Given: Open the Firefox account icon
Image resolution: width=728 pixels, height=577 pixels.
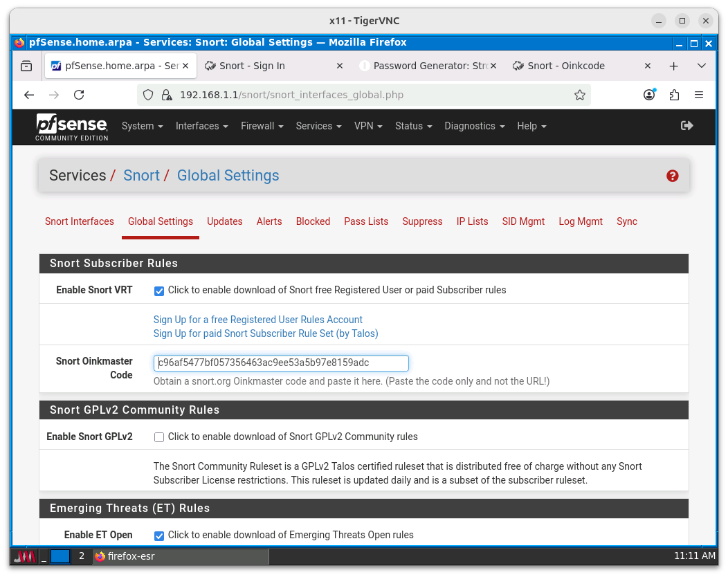Looking at the screenshot, I should coord(650,95).
